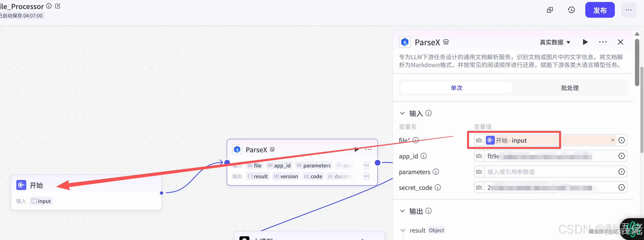Open the version history clock icon
644x240 pixels.
(x=571, y=10)
